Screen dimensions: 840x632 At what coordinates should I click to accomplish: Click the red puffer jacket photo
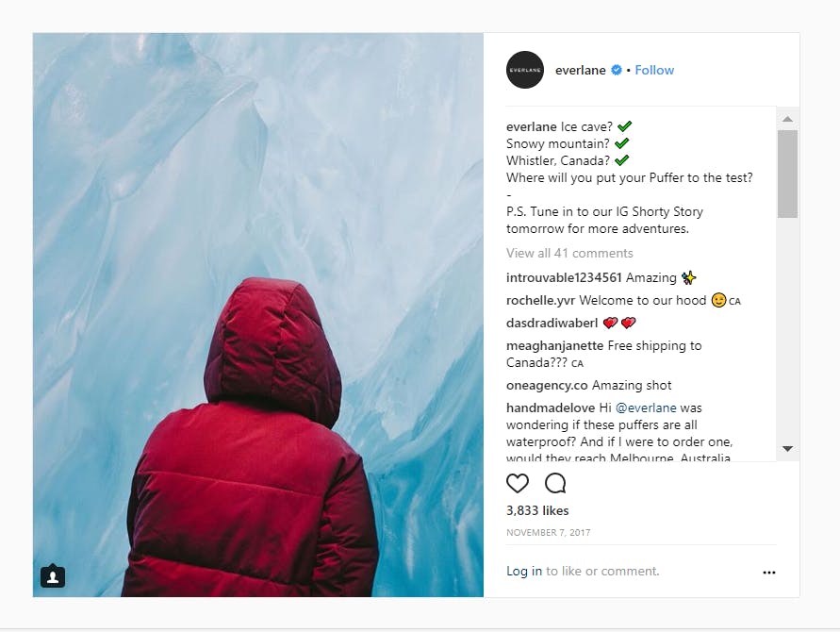[x=257, y=315]
